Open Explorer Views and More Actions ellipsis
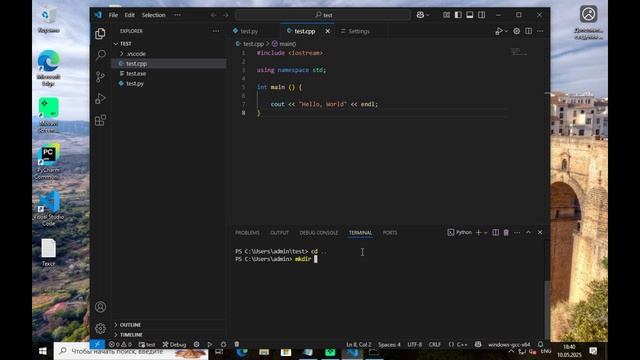 click(x=216, y=31)
